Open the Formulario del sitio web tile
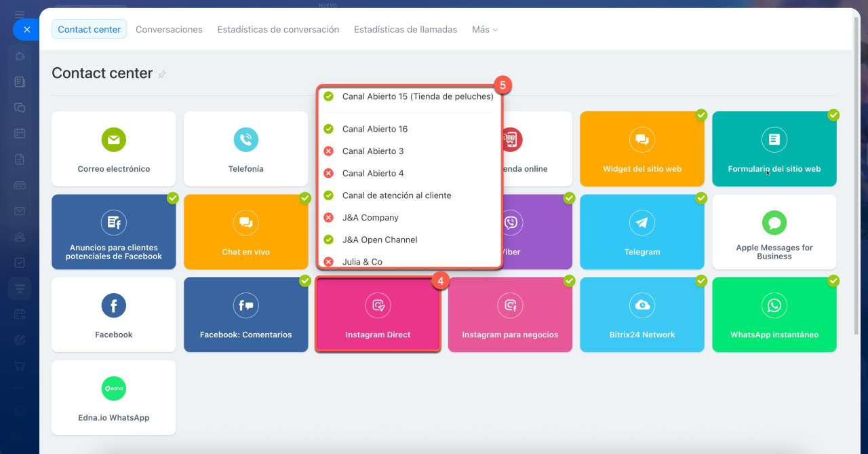868x454 pixels. [774, 149]
